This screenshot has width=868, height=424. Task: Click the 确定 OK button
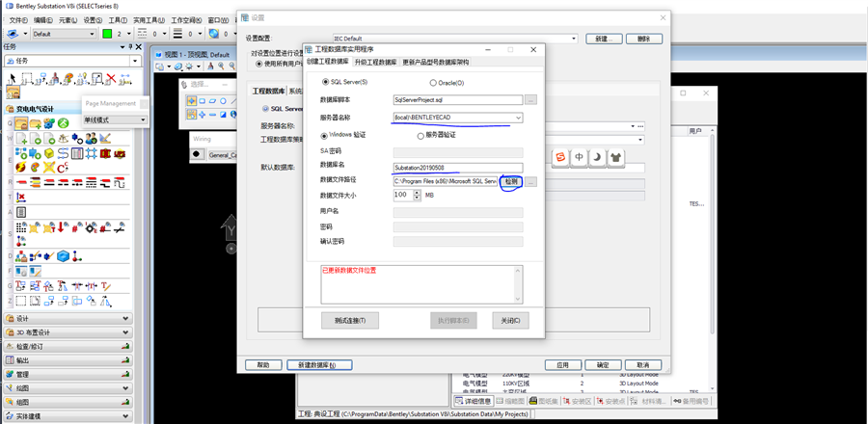click(x=603, y=365)
